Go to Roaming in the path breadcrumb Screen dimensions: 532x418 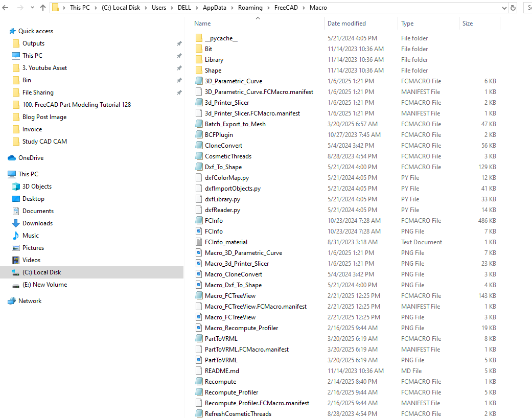[250, 8]
